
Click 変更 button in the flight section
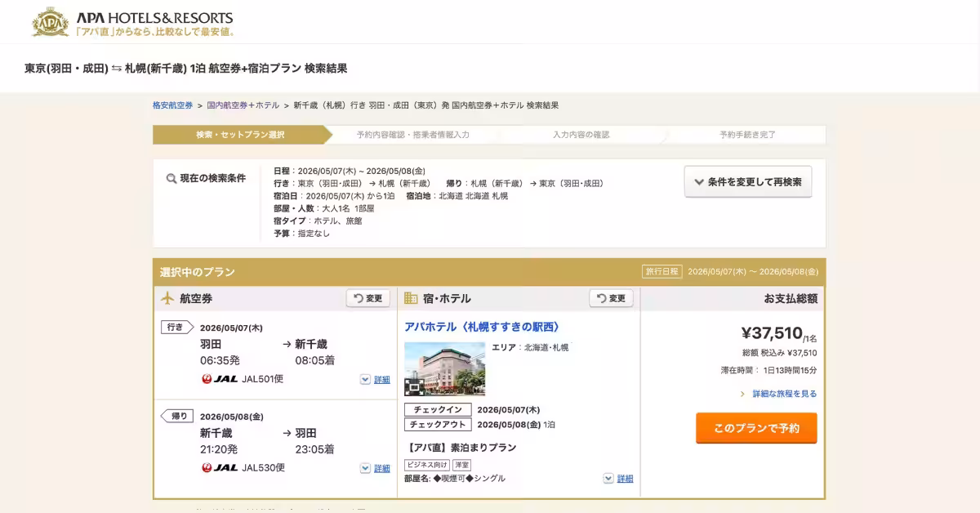(367, 298)
